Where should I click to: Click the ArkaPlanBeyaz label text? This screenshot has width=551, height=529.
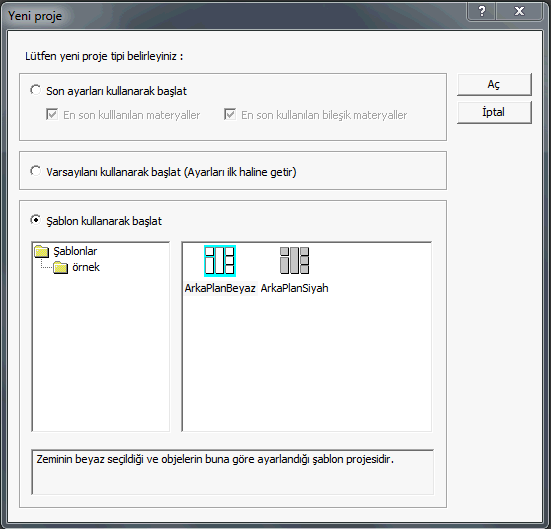tap(220, 288)
